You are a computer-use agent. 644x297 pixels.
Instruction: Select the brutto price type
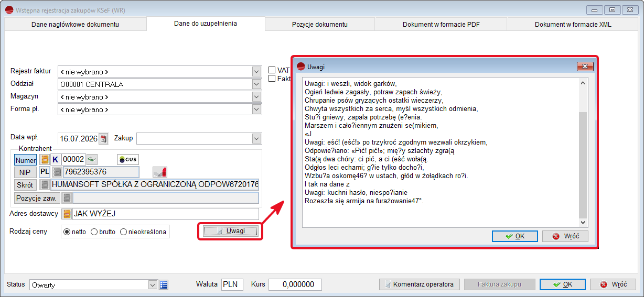(x=94, y=232)
